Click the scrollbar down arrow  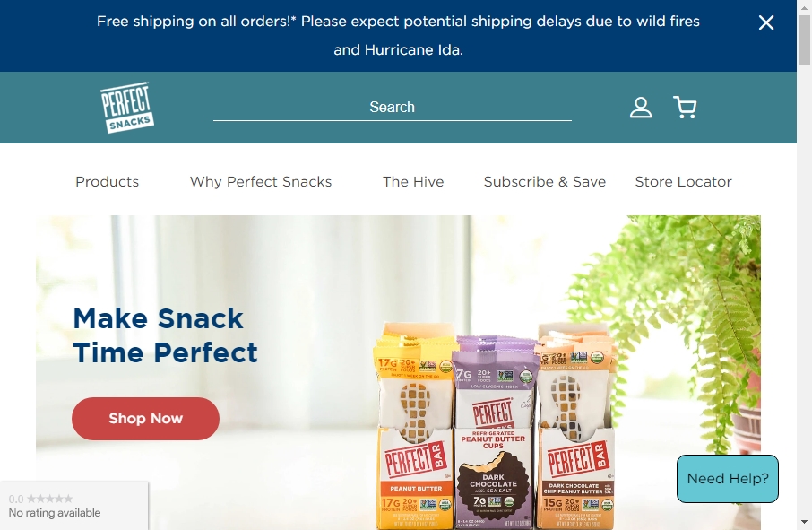804,522
